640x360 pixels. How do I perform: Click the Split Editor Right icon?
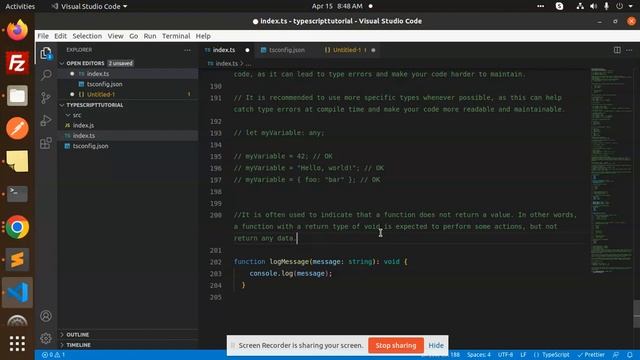click(x=617, y=50)
